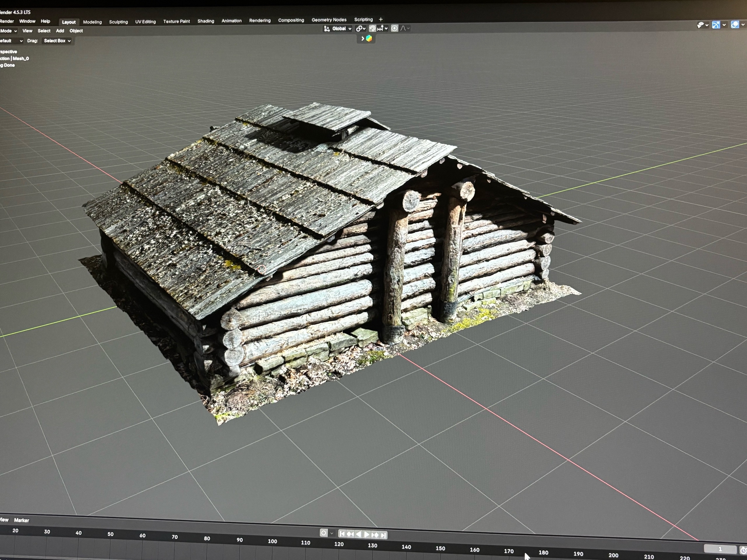The image size is (747, 560).
Task: Open the Add menu in viewport header
Action: 60,31
